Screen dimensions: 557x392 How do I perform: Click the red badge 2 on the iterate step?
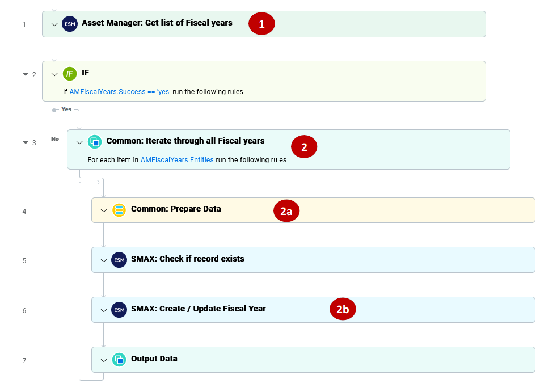tap(304, 146)
